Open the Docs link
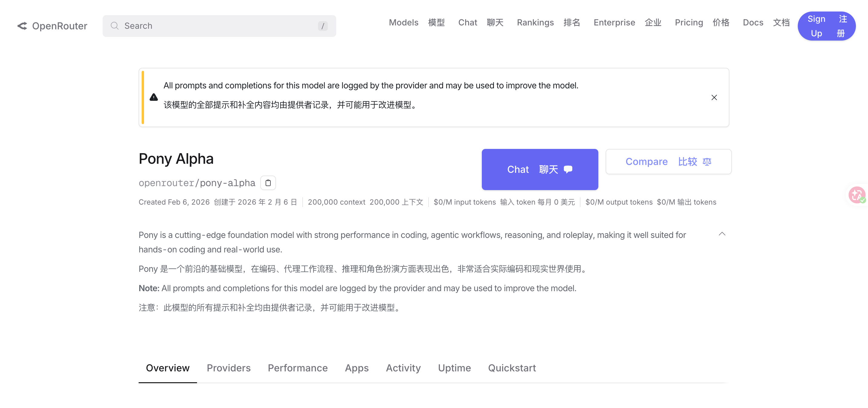Screen dimensions: 868x408 (x=753, y=23)
